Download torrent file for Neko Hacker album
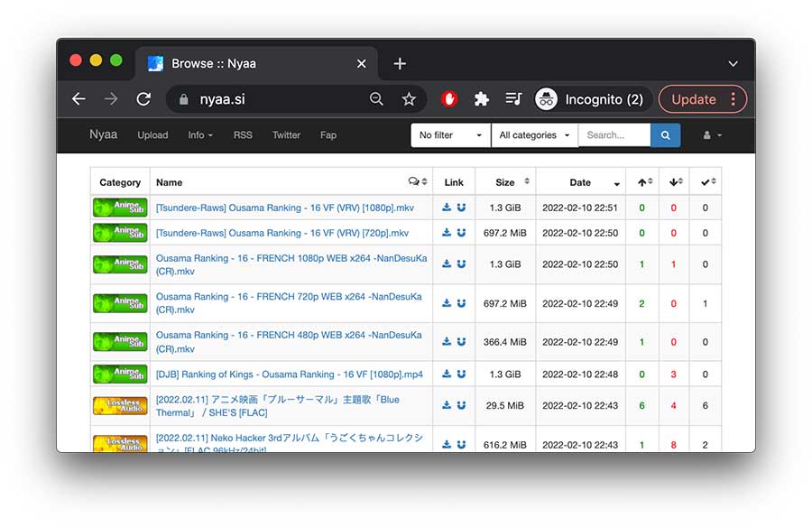 pyautogui.click(x=447, y=444)
